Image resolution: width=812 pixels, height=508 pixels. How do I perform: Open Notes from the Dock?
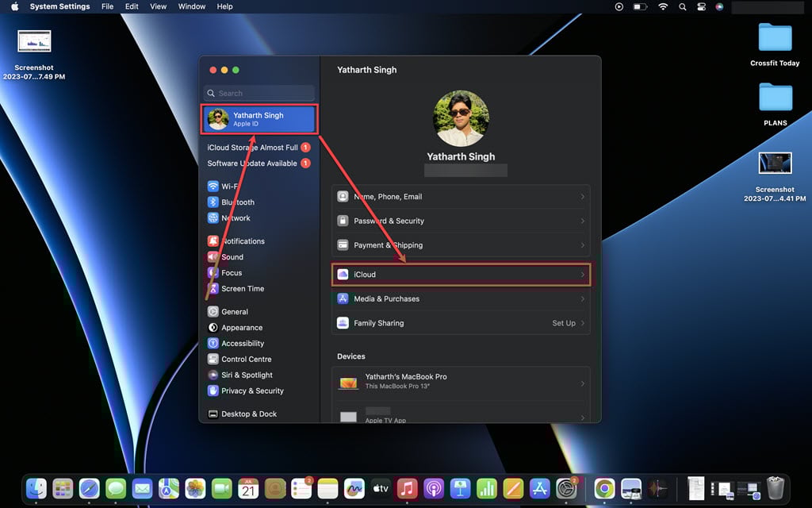(327, 488)
